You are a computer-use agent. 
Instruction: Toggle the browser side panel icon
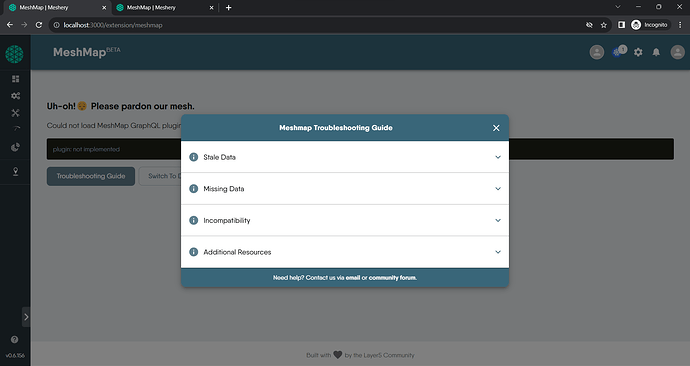point(621,25)
